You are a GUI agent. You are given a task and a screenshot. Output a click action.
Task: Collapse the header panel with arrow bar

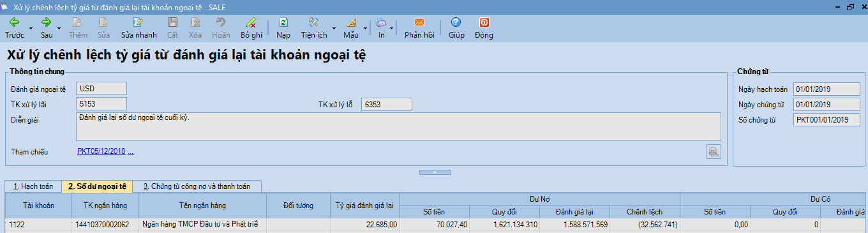tap(433, 172)
